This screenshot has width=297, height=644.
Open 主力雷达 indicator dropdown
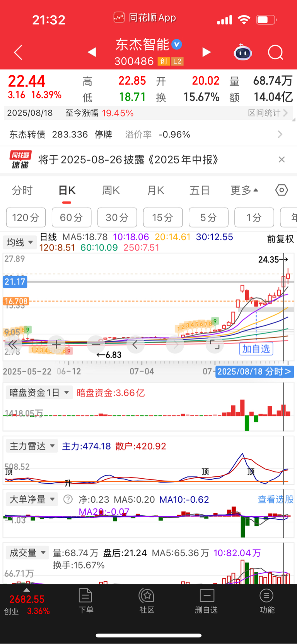(32, 446)
